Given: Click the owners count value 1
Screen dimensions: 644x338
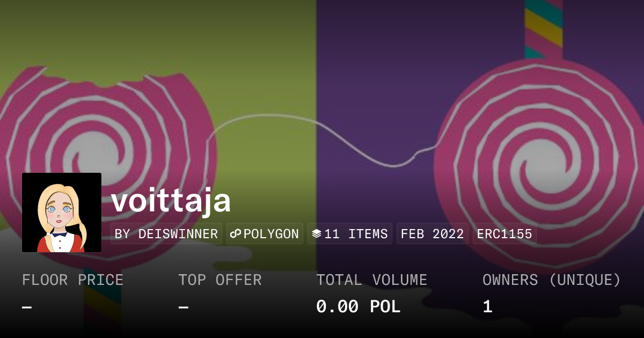Looking at the screenshot, I should 487,307.
